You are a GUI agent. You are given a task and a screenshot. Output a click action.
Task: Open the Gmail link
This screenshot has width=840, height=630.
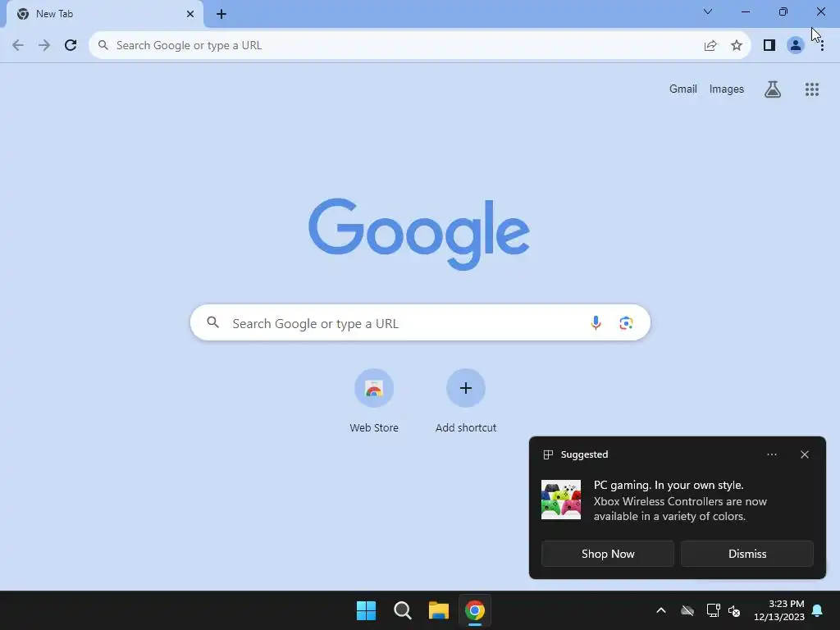click(x=683, y=89)
